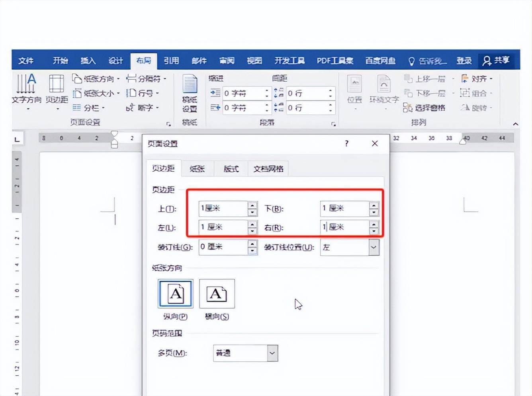This screenshot has height=396, width=532.
Task: Click the spacing after icon
Action: coord(279,108)
